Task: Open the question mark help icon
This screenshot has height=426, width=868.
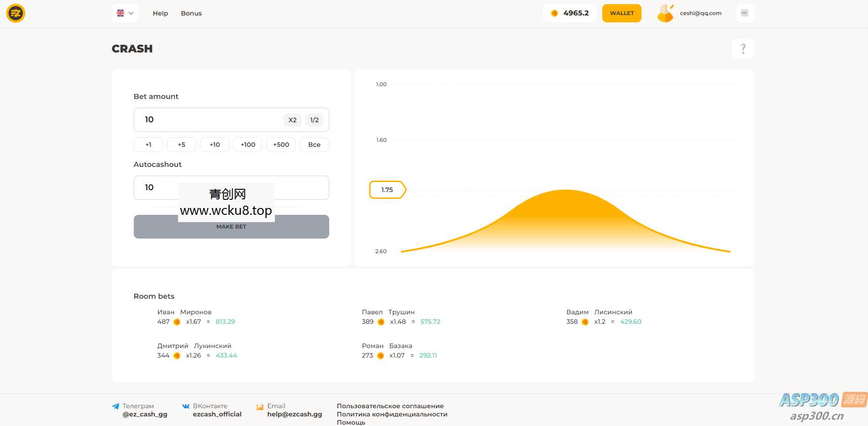Action: (x=742, y=49)
